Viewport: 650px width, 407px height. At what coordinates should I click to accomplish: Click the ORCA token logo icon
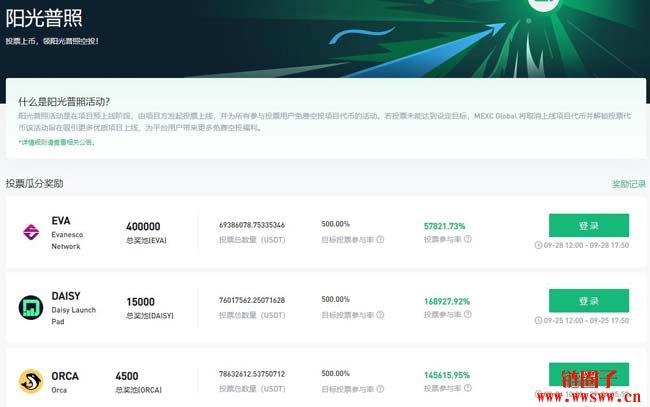30,381
